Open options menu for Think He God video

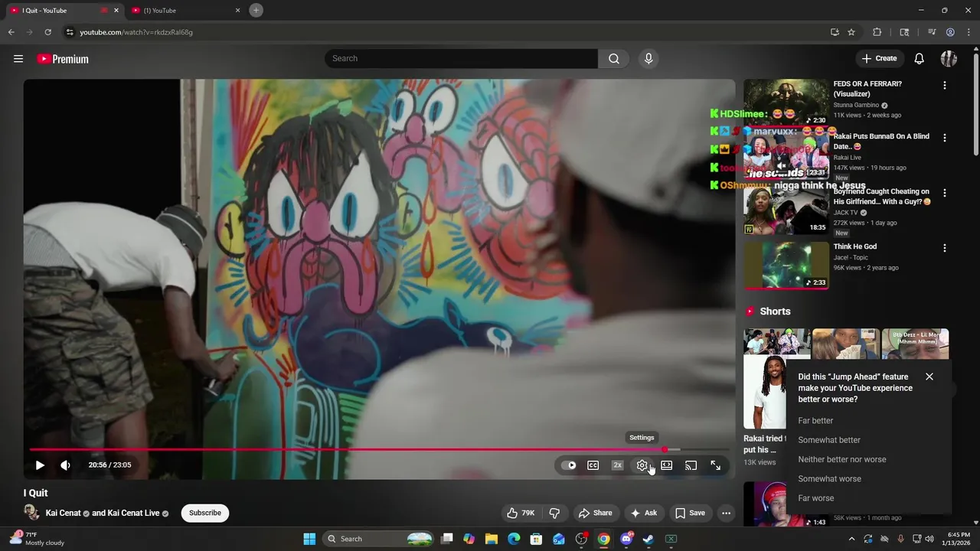(x=945, y=248)
